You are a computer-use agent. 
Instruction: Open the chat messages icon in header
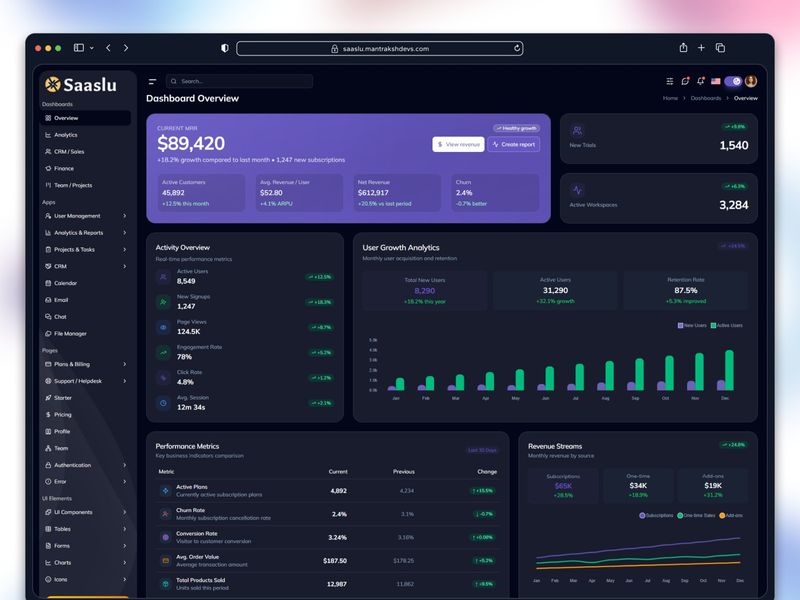[x=685, y=81]
